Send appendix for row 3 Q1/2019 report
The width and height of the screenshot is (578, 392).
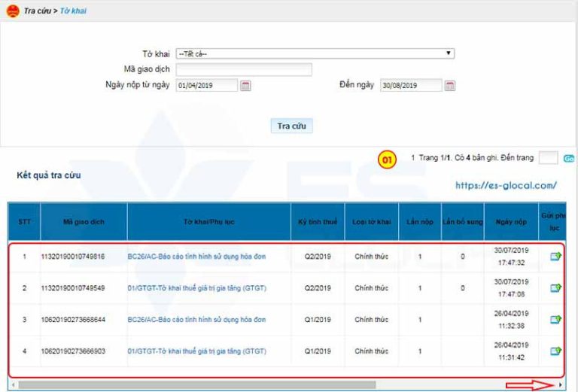[555, 320]
